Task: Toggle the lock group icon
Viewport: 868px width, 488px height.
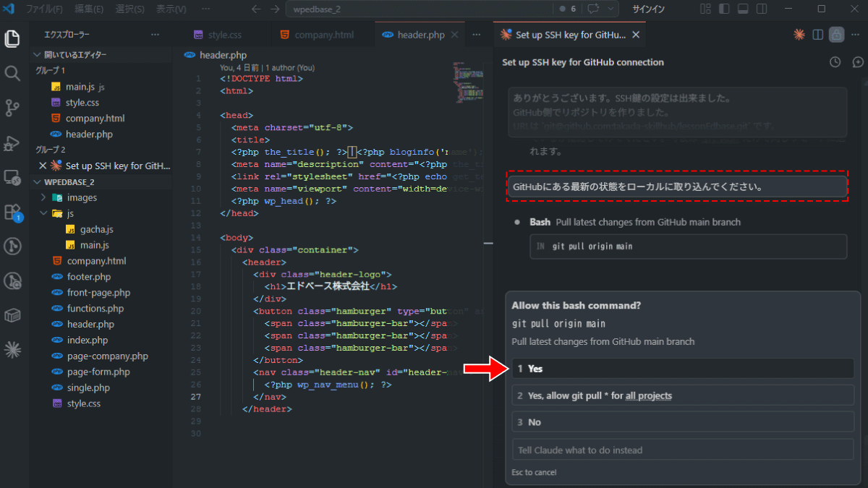Action: 836,35
